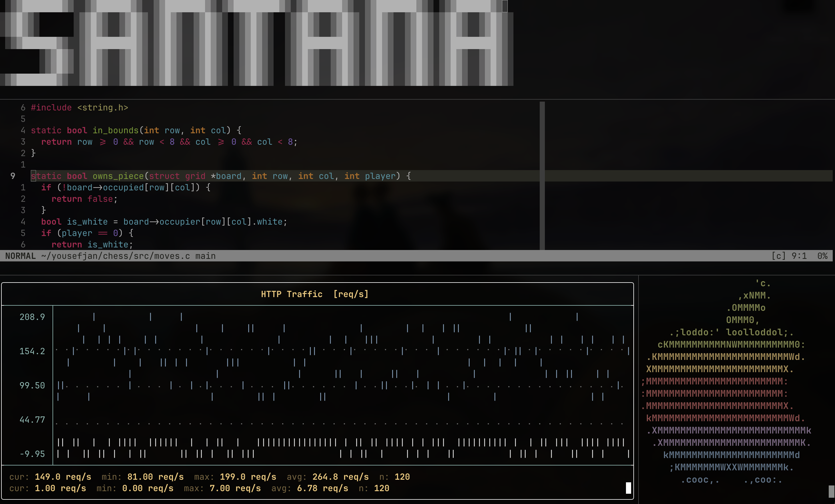Select the highlighted owns_piece function line

click(x=220, y=176)
